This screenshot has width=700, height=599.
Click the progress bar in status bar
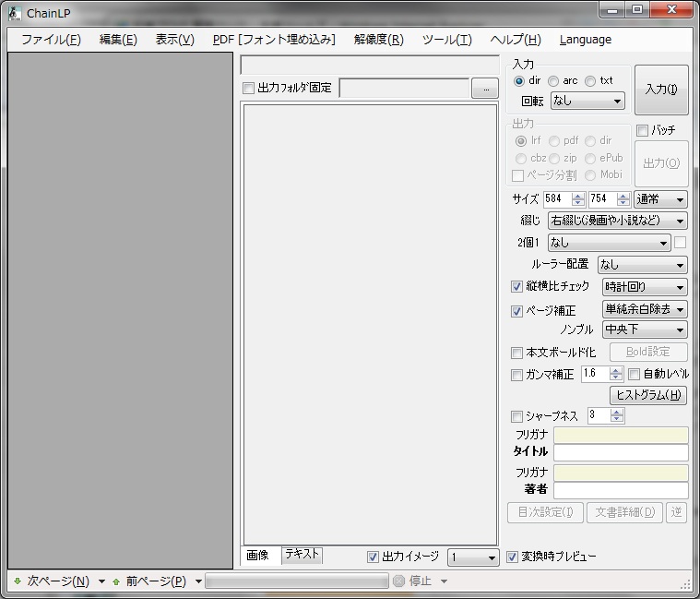click(297, 581)
